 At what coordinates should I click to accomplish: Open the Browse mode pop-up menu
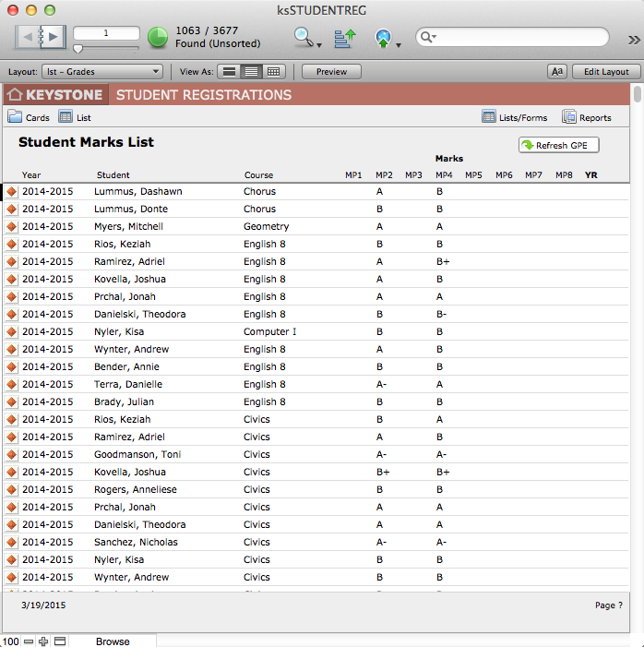tap(113, 641)
